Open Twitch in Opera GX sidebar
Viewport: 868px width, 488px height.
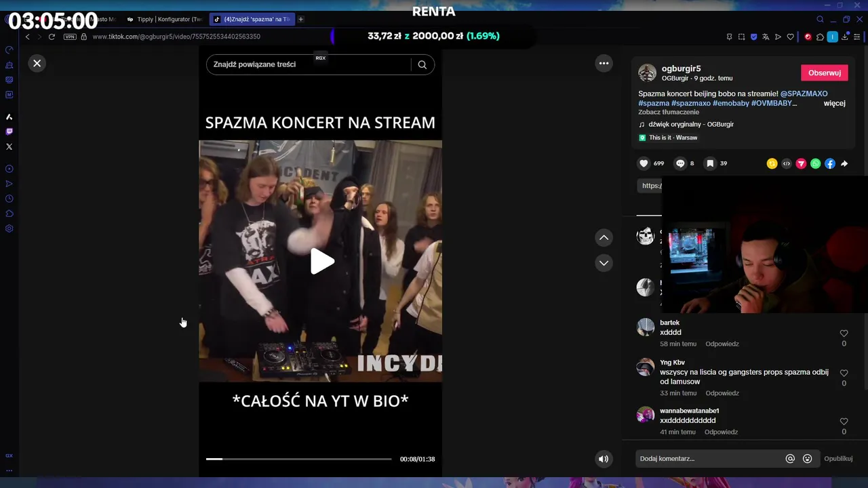(x=9, y=131)
